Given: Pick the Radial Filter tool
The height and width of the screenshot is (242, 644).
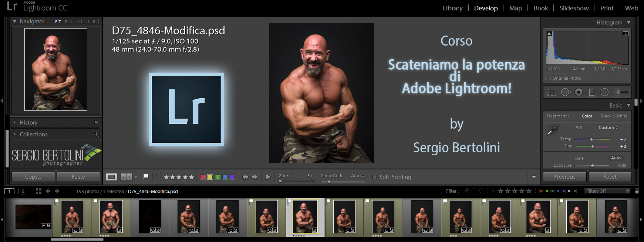Looking at the screenshot, I should 604,92.
